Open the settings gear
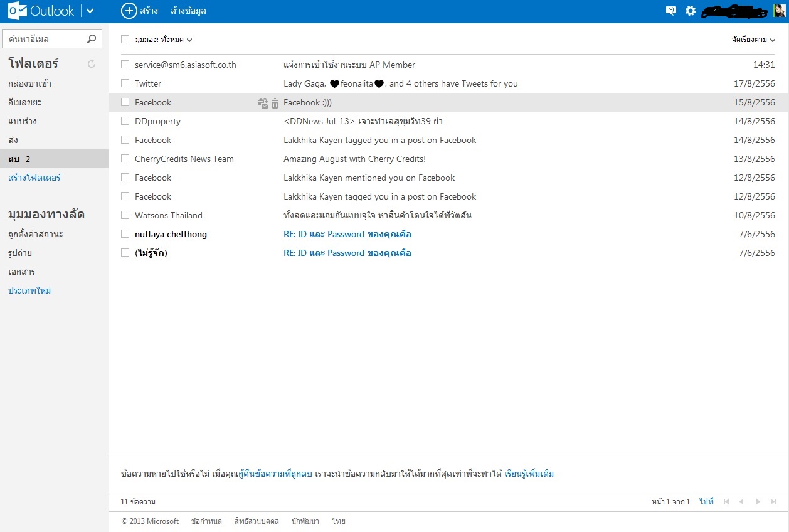This screenshot has height=532, width=789. point(691,11)
